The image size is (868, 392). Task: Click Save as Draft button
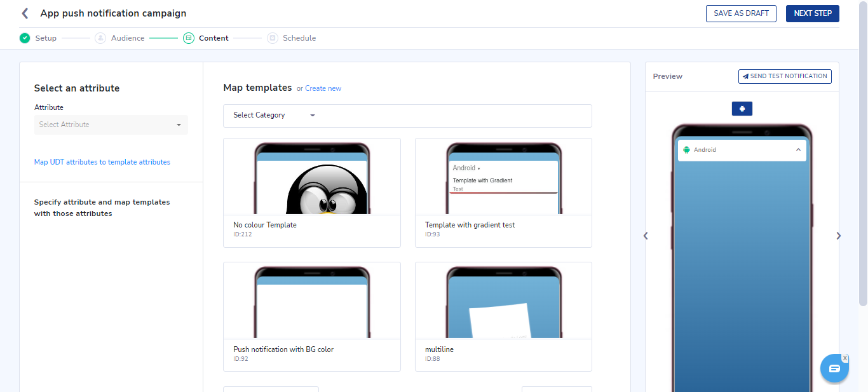741,13
